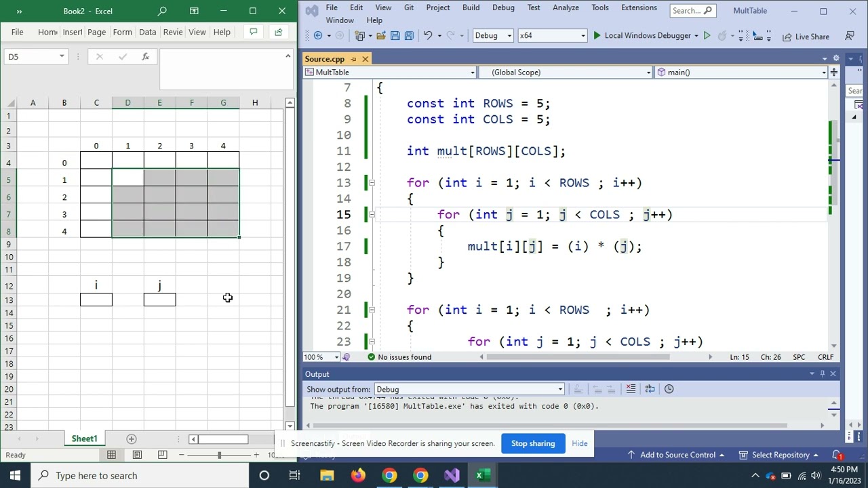Hide the Screencastify sharing bar
The height and width of the screenshot is (488, 868).
coord(579,444)
